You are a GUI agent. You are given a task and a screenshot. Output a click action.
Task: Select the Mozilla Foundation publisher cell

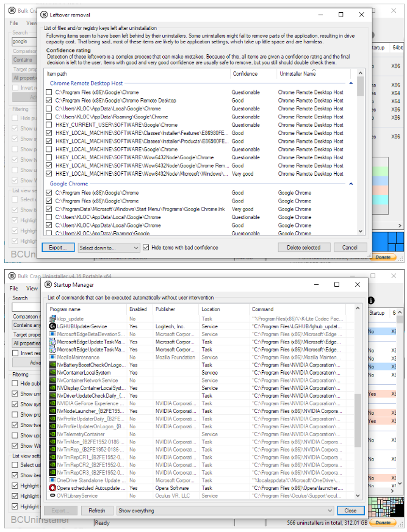click(x=176, y=358)
